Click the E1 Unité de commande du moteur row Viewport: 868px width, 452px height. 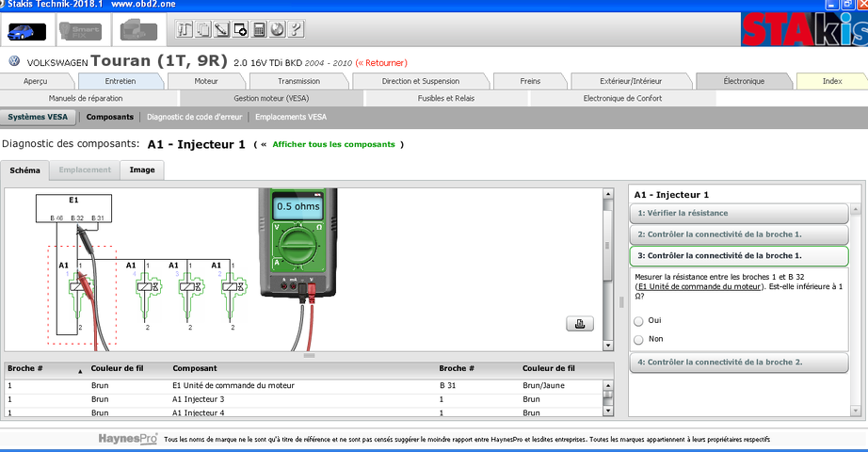point(303,385)
